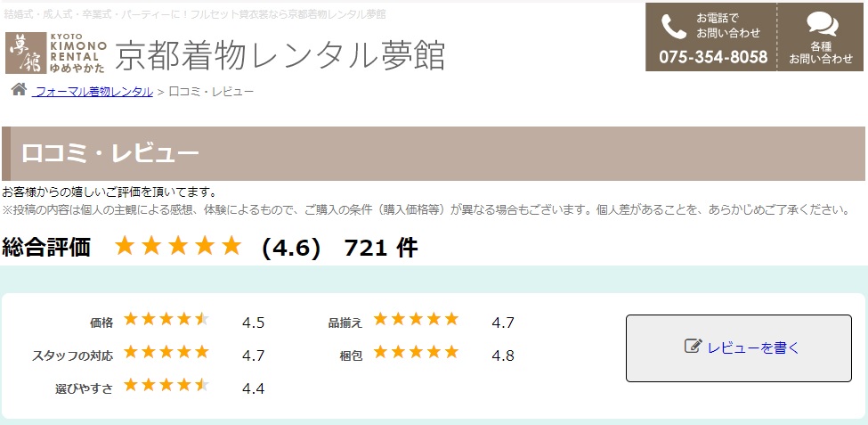Click the レビューを書く button
The image size is (868, 425).
click(738, 348)
